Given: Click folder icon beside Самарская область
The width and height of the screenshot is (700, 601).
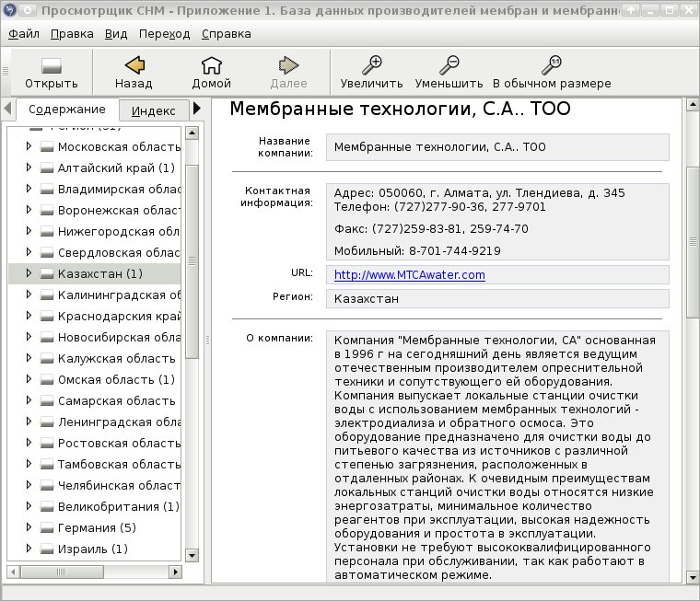Looking at the screenshot, I should click(x=47, y=400).
